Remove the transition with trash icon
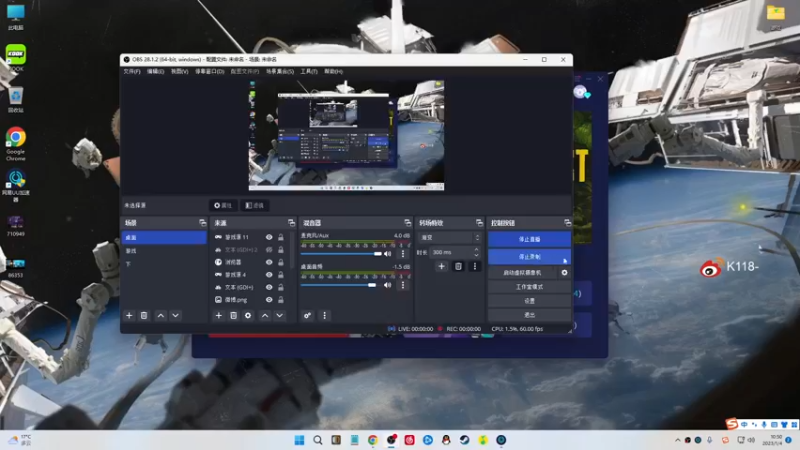This screenshot has width=800, height=450. [x=458, y=266]
